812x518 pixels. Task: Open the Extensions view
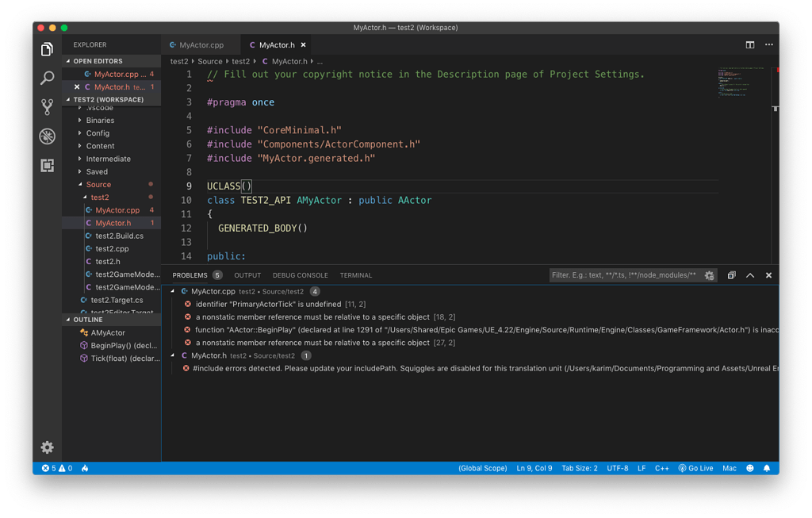tap(47, 165)
